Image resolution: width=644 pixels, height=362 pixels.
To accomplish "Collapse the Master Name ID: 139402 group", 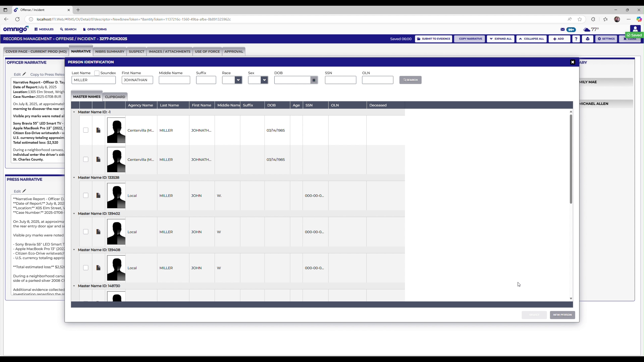I will point(74,213).
